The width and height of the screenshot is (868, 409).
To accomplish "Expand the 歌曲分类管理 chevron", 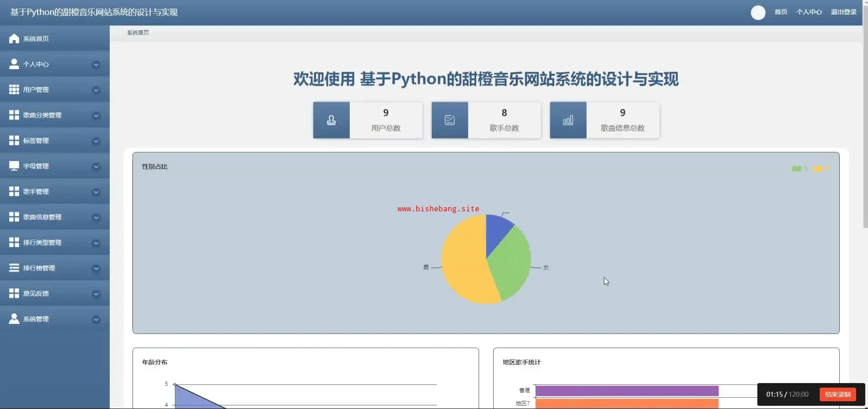I will click(x=96, y=116).
